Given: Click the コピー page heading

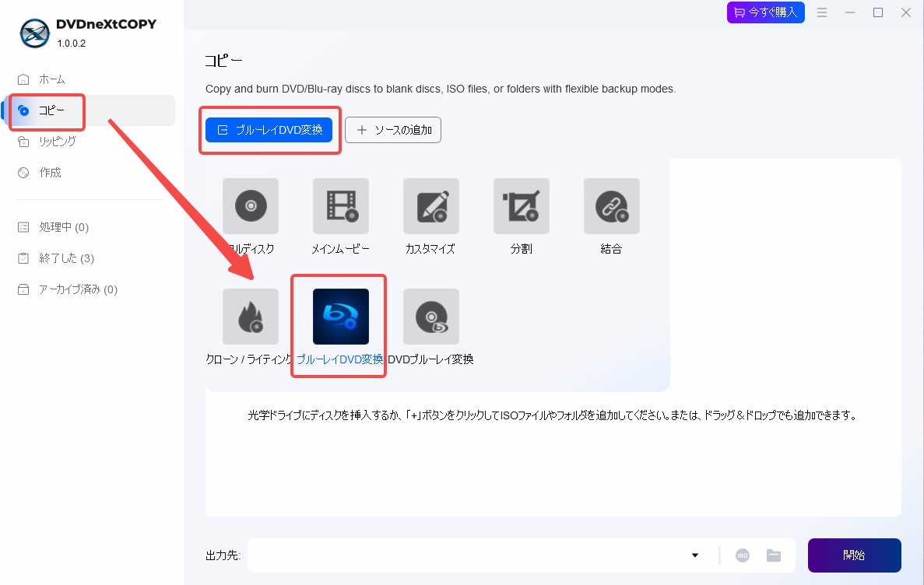Looking at the screenshot, I should (x=224, y=61).
